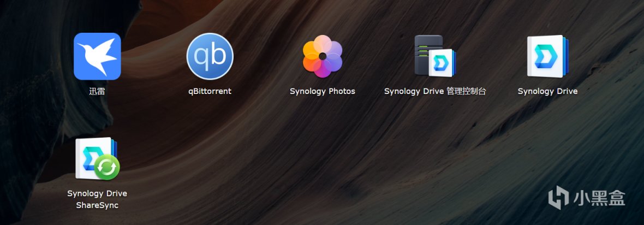644x225 pixels.
Task: Open the 迅雷 (Xunlei) bird icon
Action: (97, 56)
